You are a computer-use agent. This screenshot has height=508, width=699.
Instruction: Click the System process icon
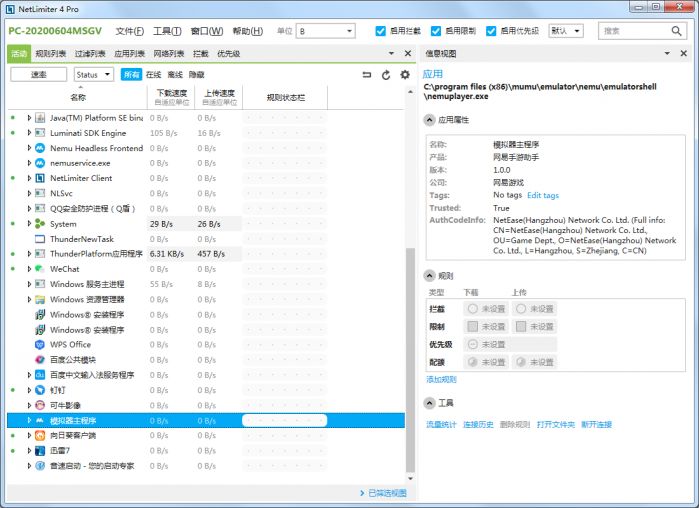(40, 224)
